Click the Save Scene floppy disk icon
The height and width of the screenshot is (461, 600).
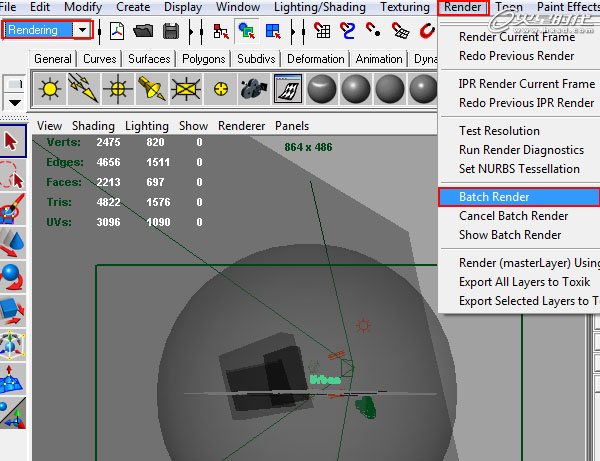171,31
